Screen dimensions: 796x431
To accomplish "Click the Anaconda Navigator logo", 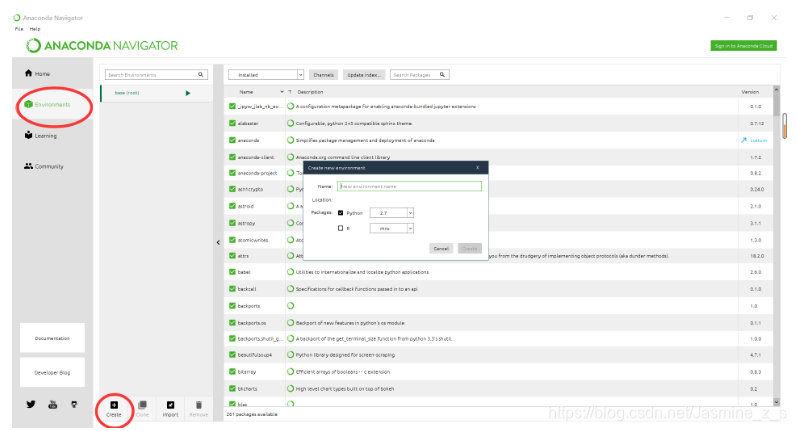I will (x=102, y=46).
